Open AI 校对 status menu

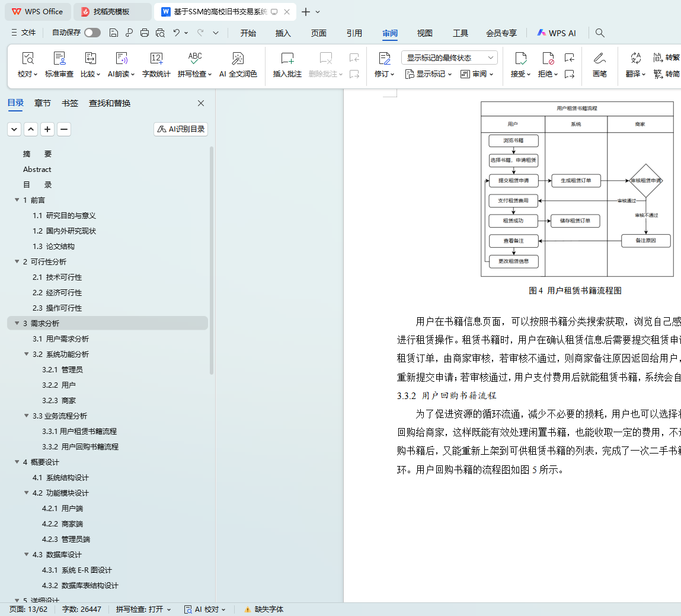205,609
